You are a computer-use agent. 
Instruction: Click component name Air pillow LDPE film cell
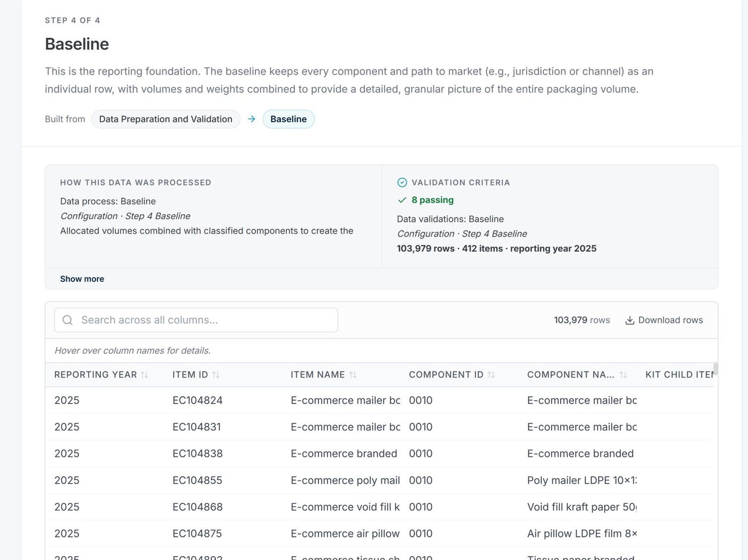(582, 534)
